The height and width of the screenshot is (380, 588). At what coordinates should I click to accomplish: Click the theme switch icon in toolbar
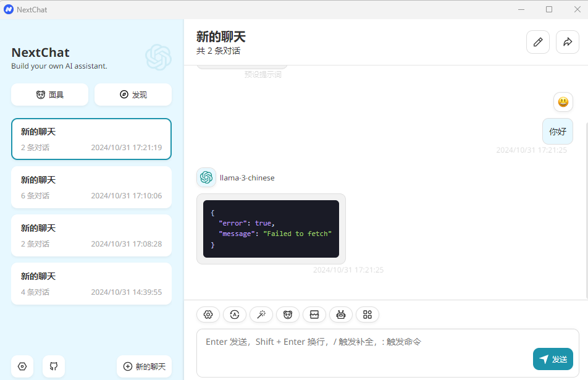pos(235,315)
